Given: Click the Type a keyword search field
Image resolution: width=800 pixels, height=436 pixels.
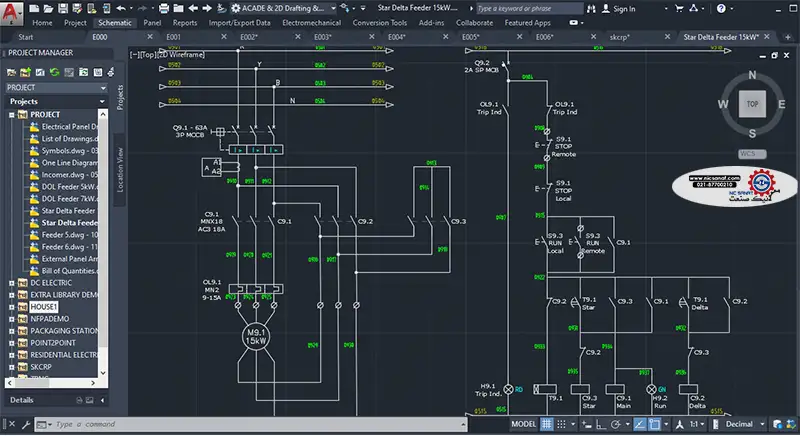Looking at the screenshot, I should (x=529, y=9).
